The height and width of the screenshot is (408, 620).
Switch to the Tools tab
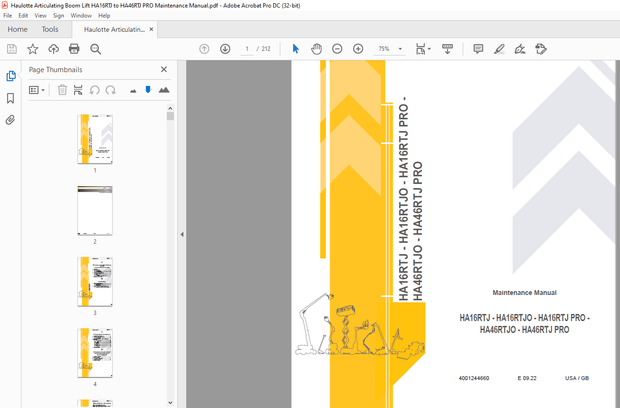[50, 29]
